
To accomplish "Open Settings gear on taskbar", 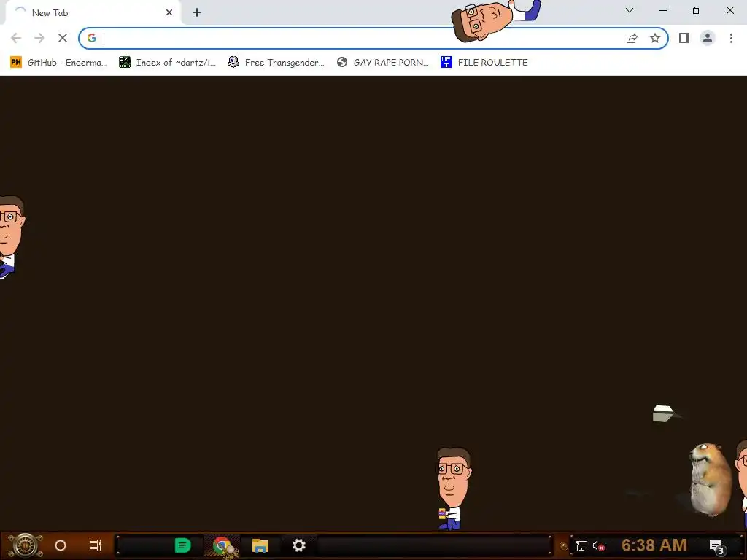I will coord(298,545).
